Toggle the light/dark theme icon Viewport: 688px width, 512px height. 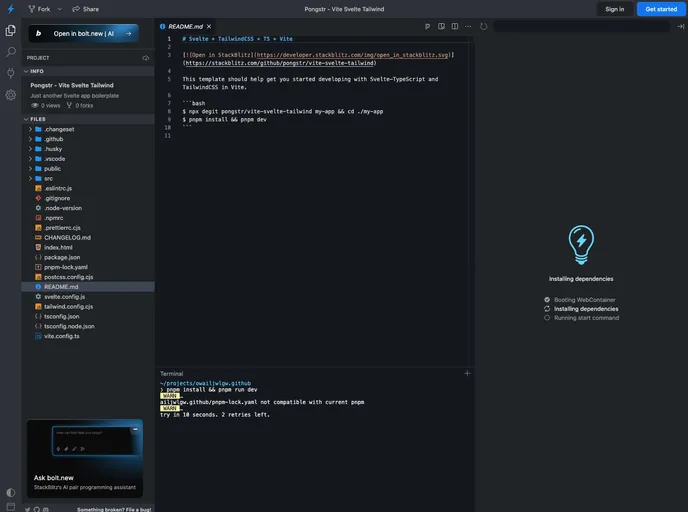pos(11,492)
